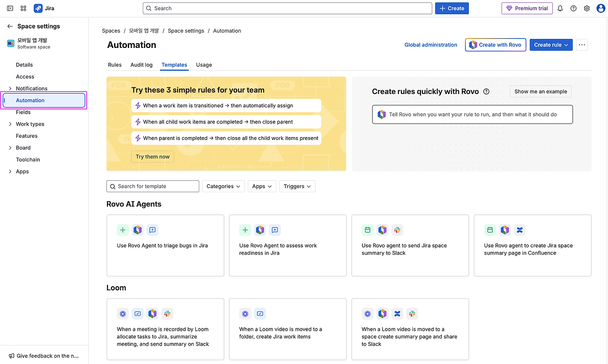Click the Search for template field
This screenshot has height=364, width=608.
(153, 187)
